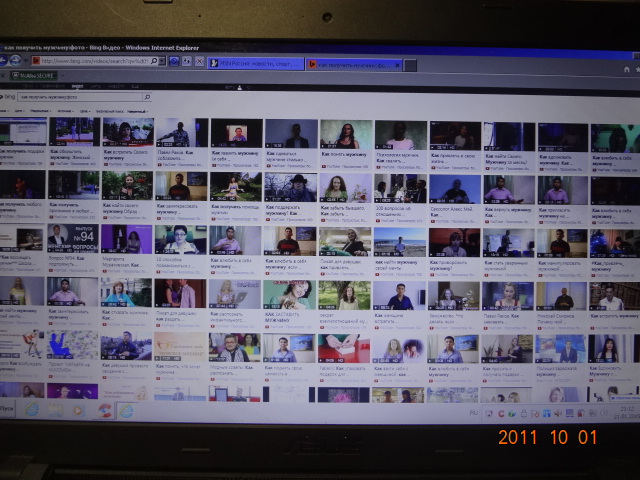Image resolution: width=640 pixels, height=480 pixels.
Task: Launch Internet Explorer from its pinned taskbar icon
Action: 32,409
